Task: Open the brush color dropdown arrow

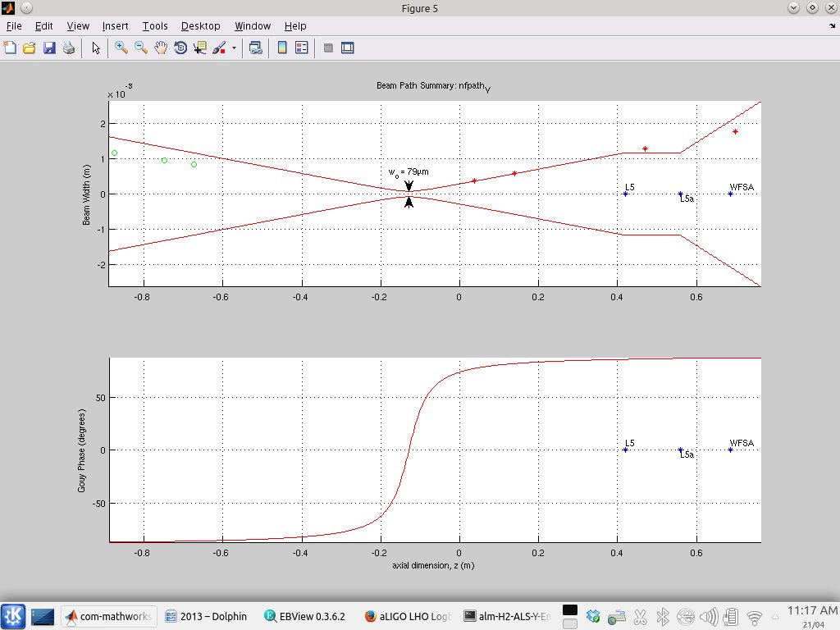Action: 234,48
